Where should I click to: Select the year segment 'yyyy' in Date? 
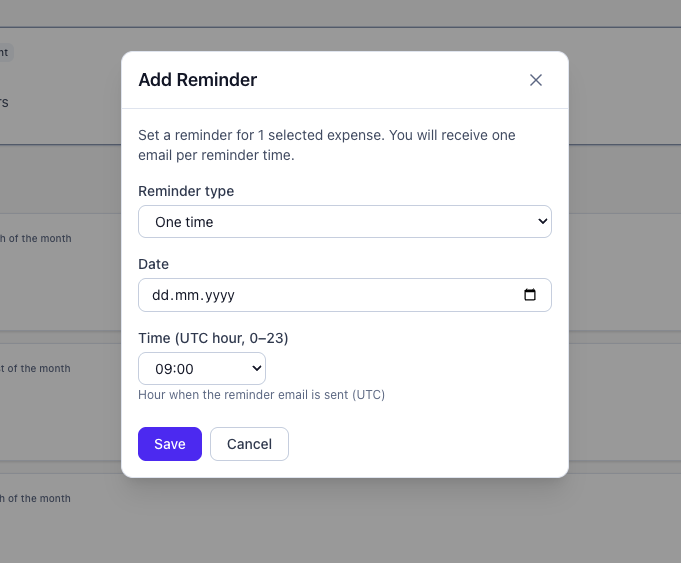(216, 296)
